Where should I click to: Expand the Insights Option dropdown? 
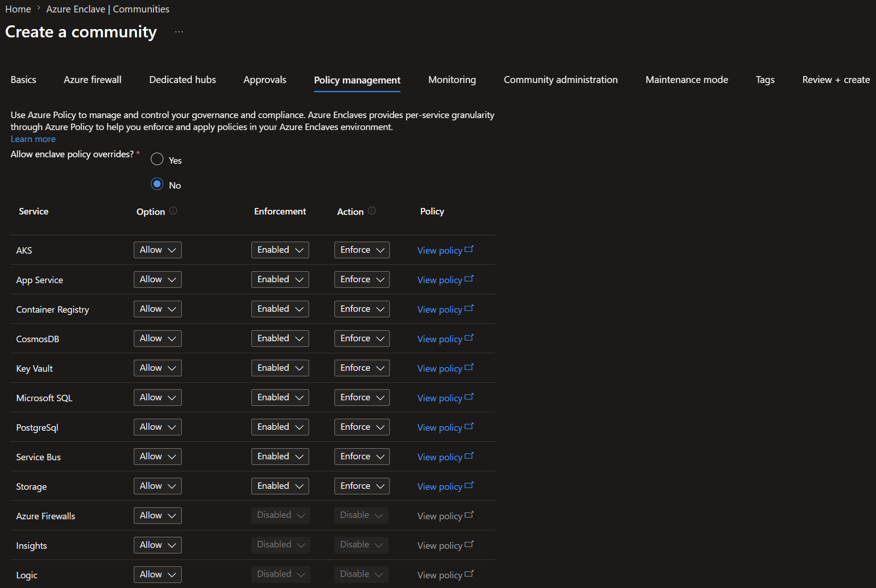pos(158,545)
